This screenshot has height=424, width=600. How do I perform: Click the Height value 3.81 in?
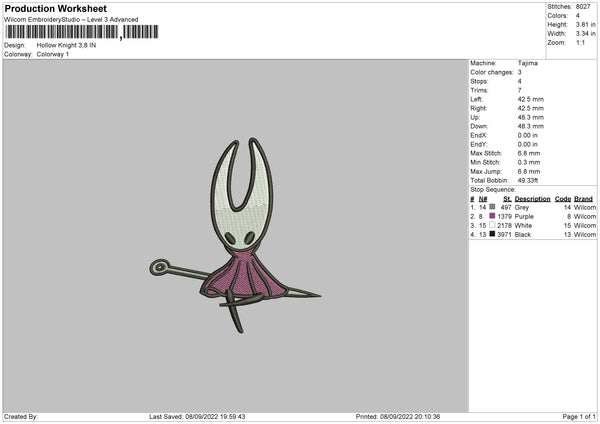coord(585,24)
